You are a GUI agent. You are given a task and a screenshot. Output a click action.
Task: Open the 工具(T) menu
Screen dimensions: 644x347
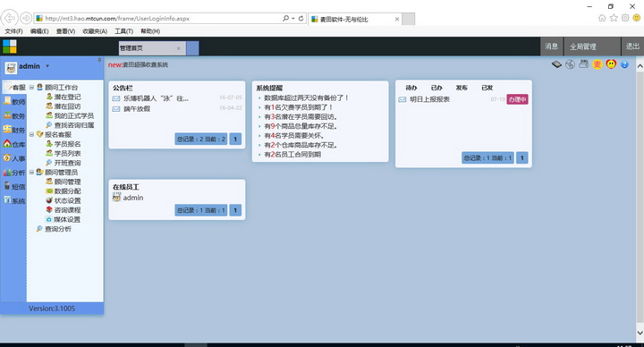[x=123, y=31]
